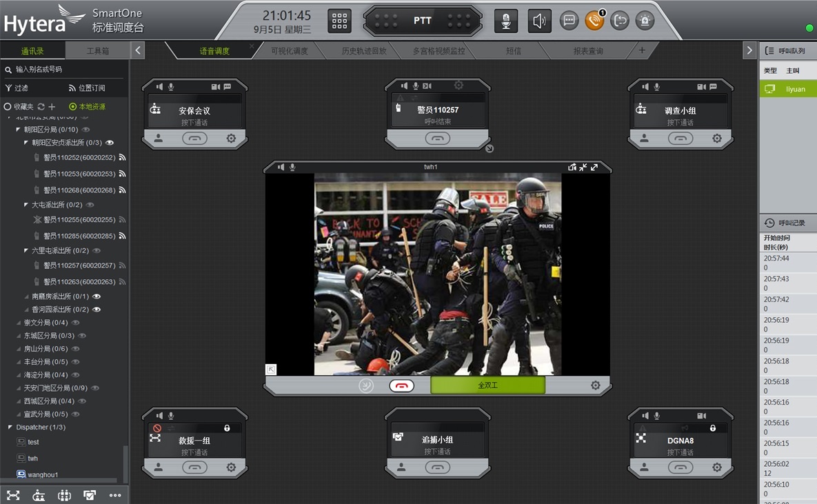This screenshot has height=504, width=817.
Task: Open the 历史轨迹回放 tab
Action: point(364,50)
